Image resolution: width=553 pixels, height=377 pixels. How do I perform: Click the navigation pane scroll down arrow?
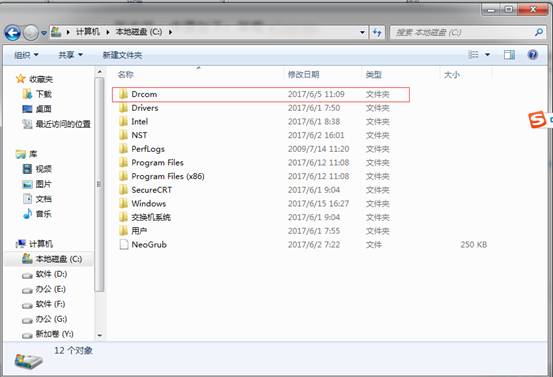point(100,335)
